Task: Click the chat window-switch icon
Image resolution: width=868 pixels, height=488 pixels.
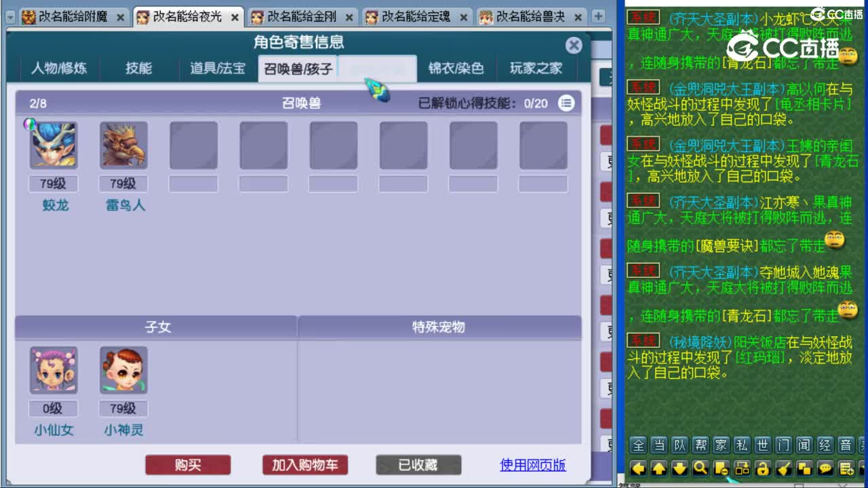Action: pos(742,468)
